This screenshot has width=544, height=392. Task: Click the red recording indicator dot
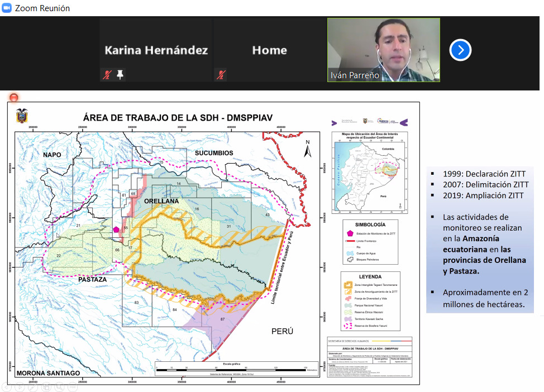tap(14, 98)
